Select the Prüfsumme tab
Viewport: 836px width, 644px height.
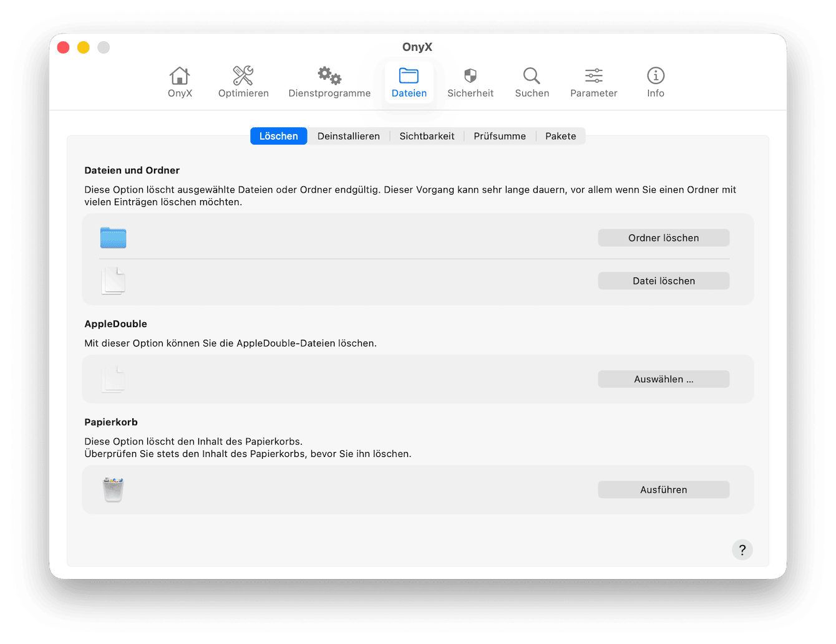pos(499,136)
